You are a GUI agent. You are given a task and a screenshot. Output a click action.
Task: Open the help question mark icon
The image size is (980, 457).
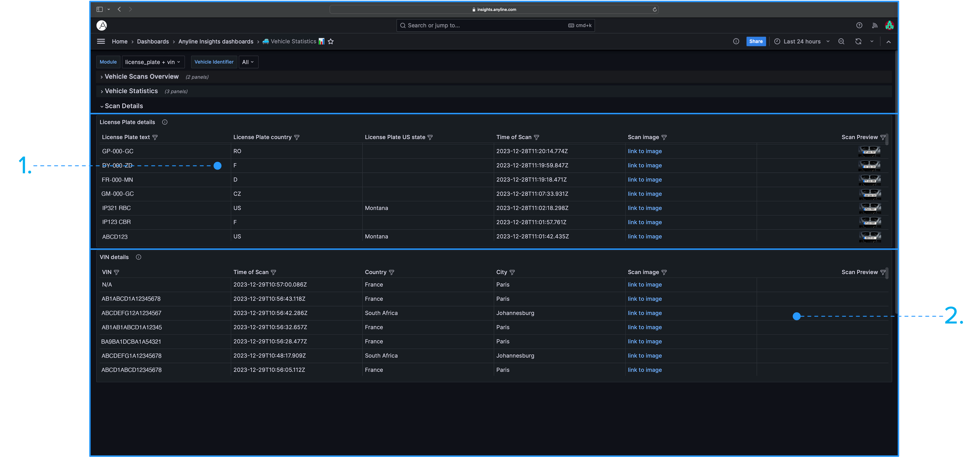(859, 25)
